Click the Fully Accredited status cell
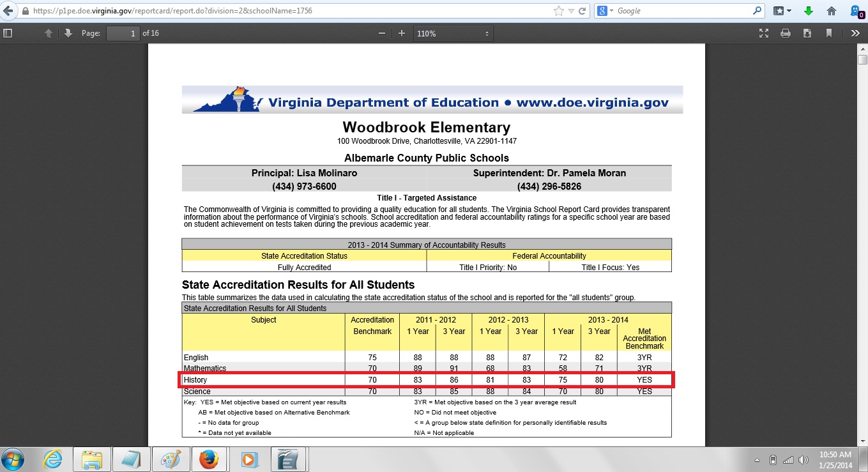The width and height of the screenshot is (868, 472). (x=304, y=267)
